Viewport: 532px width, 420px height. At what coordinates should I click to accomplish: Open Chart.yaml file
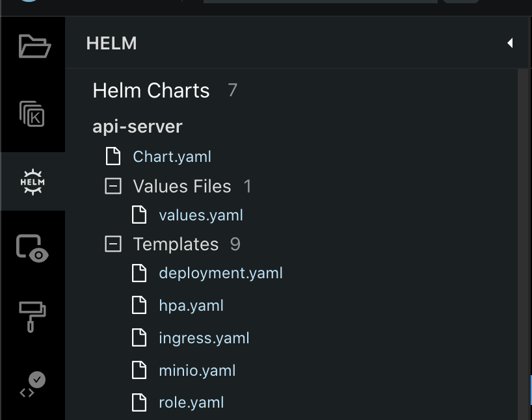pyautogui.click(x=172, y=157)
